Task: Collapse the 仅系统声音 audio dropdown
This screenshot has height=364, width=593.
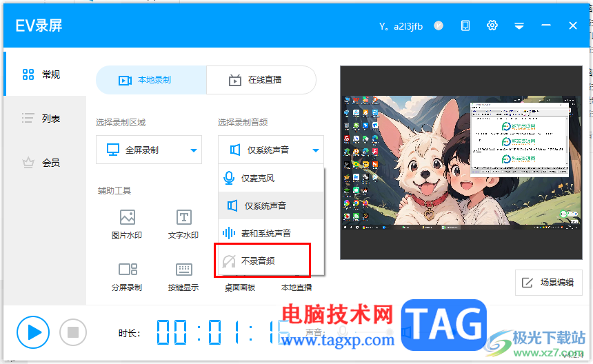Action: [271, 150]
